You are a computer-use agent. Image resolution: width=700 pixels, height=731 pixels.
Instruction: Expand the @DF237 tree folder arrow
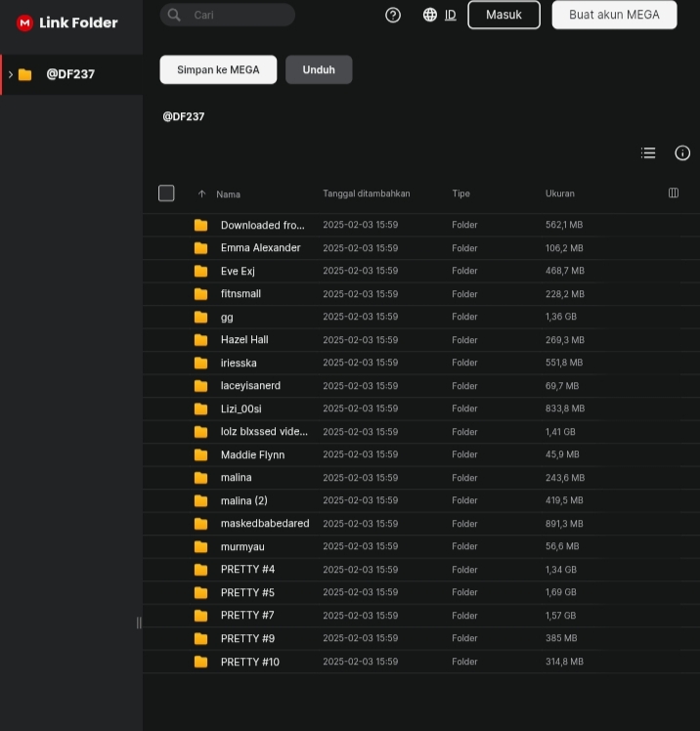tap(11, 74)
